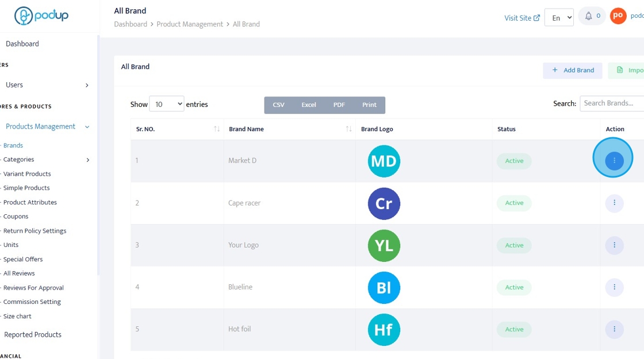
Task: Export the table as CSV
Action: point(278,105)
